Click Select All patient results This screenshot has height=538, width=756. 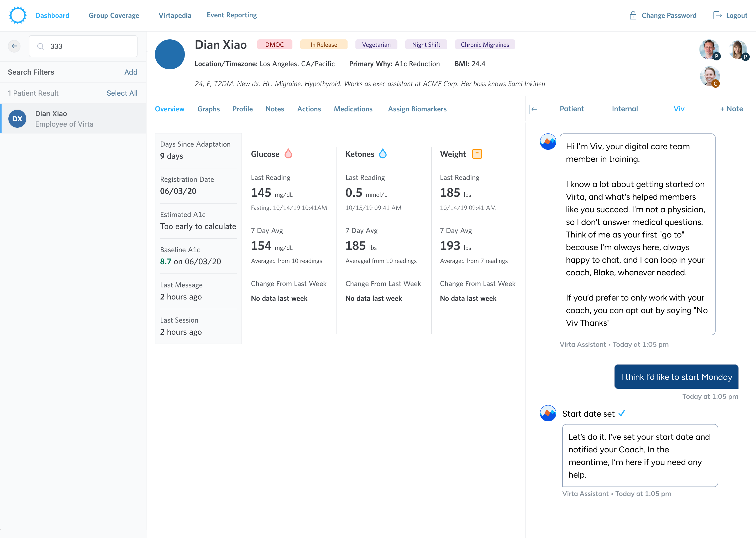122,93
